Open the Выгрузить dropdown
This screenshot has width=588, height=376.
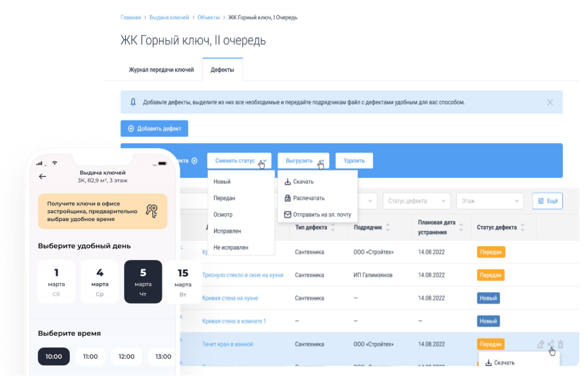pyautogui.click(x=303, y=161)
